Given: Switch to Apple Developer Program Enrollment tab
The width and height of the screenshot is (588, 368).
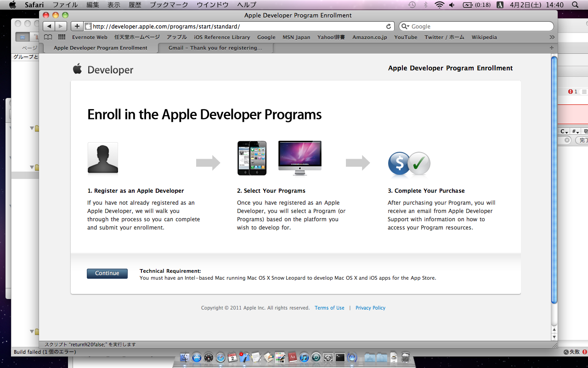Looking at the screenshot, I should 101,48.
